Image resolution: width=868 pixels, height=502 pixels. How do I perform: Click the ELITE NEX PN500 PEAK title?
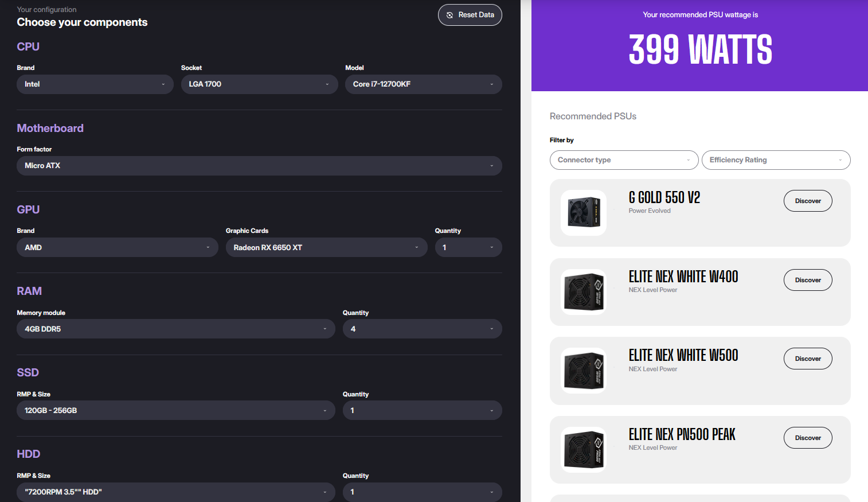tap(682, 435)
